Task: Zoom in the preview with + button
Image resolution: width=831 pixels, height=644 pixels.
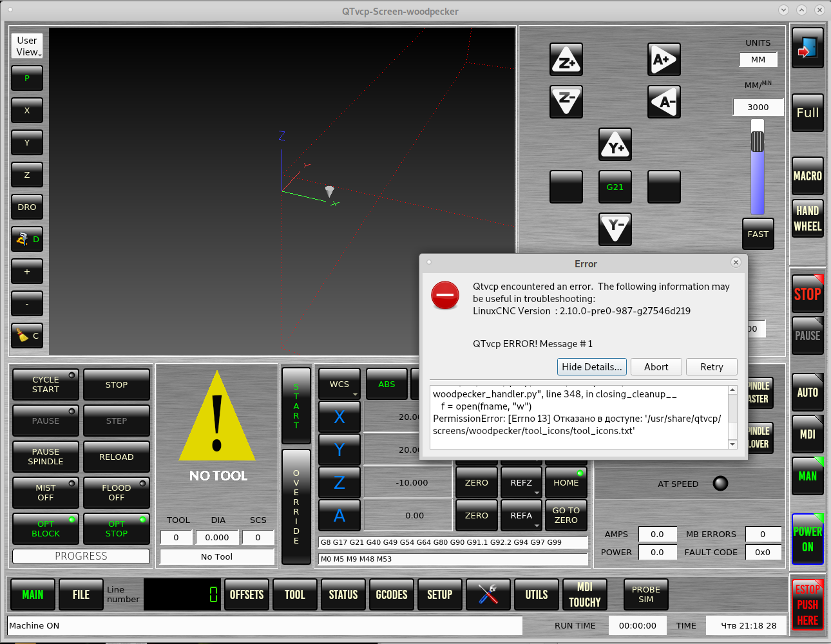Action: pyautogui.click(x=27, y=271)
